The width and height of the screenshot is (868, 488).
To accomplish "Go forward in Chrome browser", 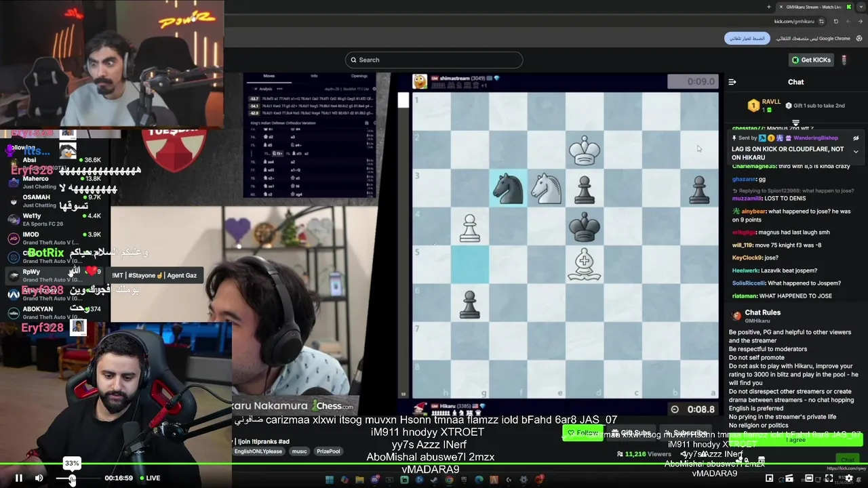I will pyautogui.click(x=848, y=22).
